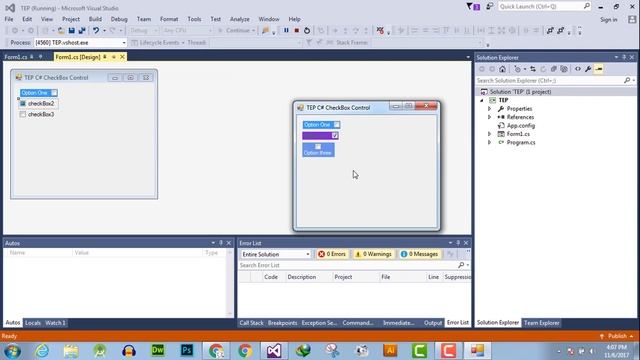
Task: Switch to the Locals tab
Action: (33, 323)
